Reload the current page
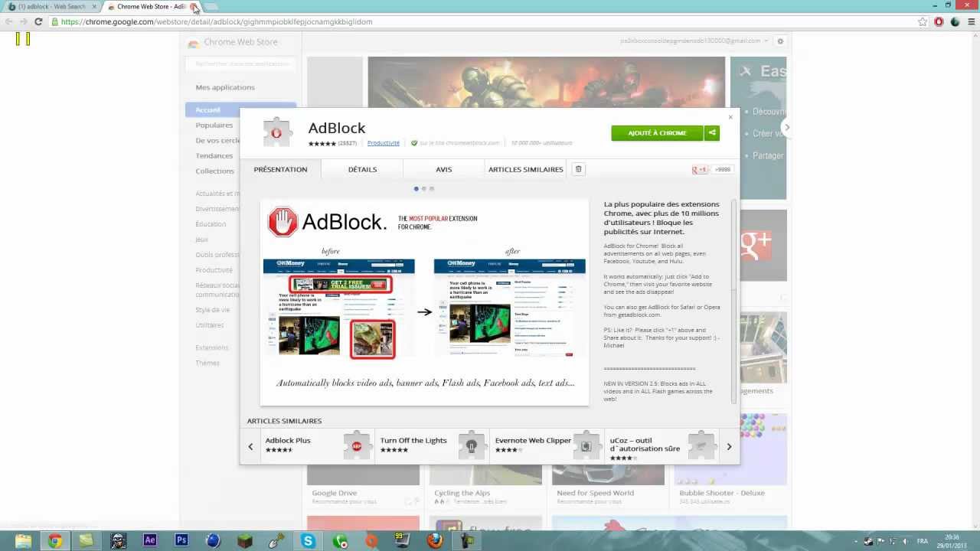The width and height of the screenshot is (980, 551). 38,21
